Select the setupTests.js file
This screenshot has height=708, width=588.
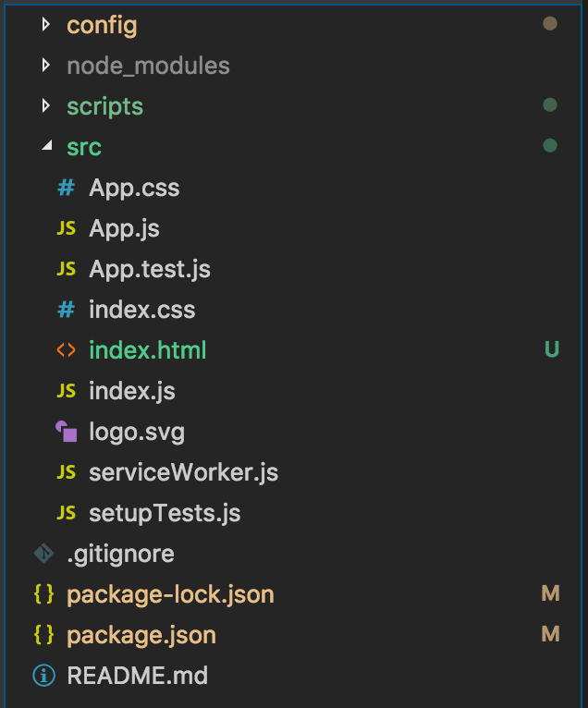point(165,513)
